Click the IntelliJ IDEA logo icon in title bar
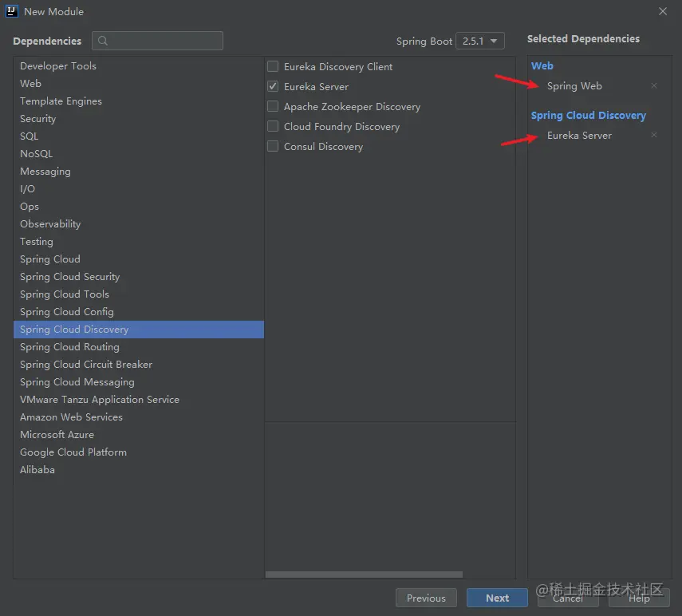The width and height of the screenshot is (682, 616). coord(12,11)
